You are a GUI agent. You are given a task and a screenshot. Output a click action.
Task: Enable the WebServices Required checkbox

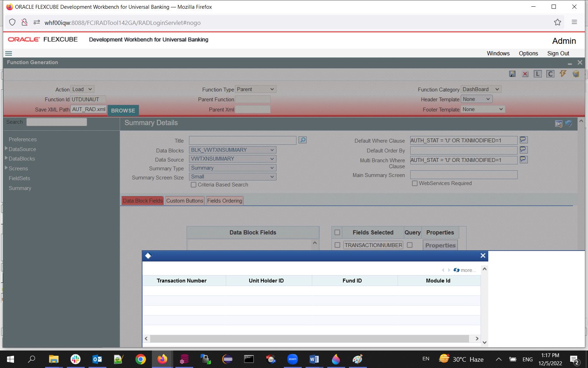tap(415, 183)
